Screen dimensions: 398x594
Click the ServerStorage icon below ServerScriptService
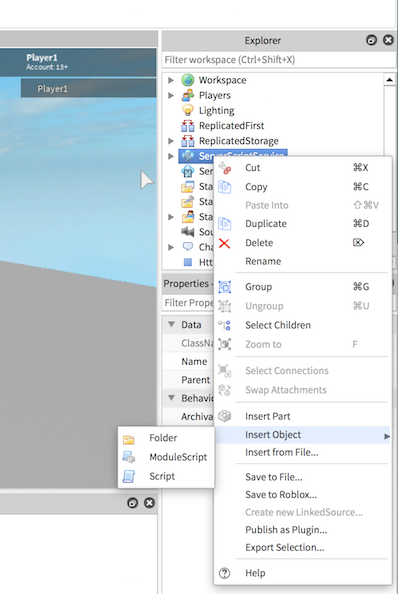pyautogui.click(x=187, y=171)
